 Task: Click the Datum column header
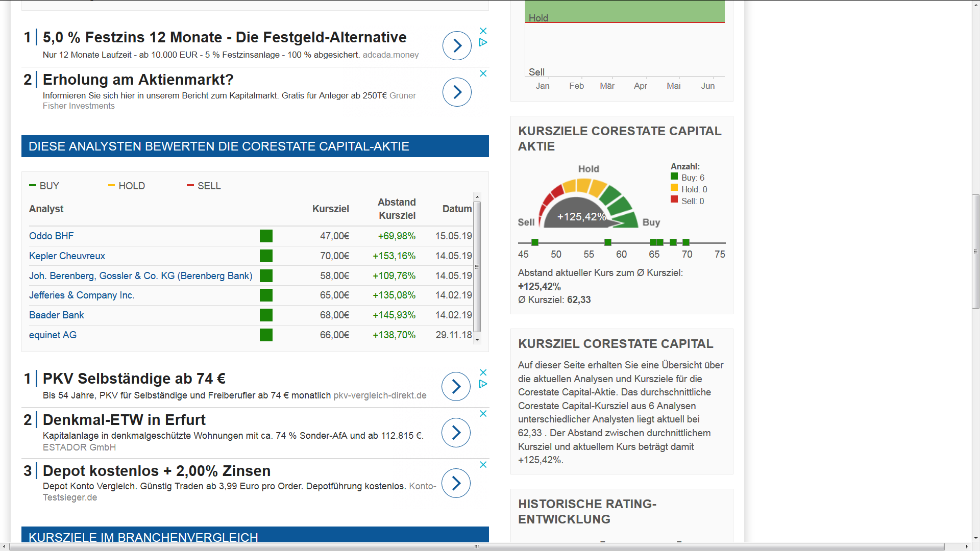(x=457, y=209)
